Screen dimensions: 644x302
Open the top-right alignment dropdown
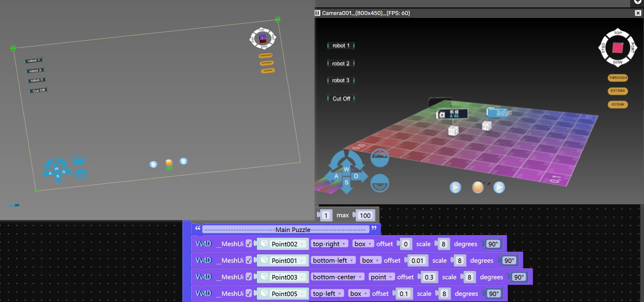(329, 244)
